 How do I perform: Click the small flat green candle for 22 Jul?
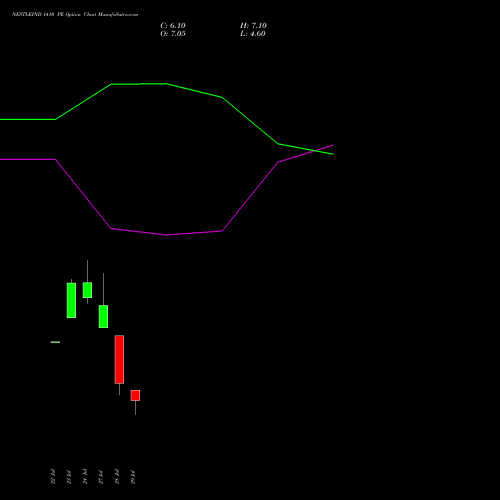point(55,342)
